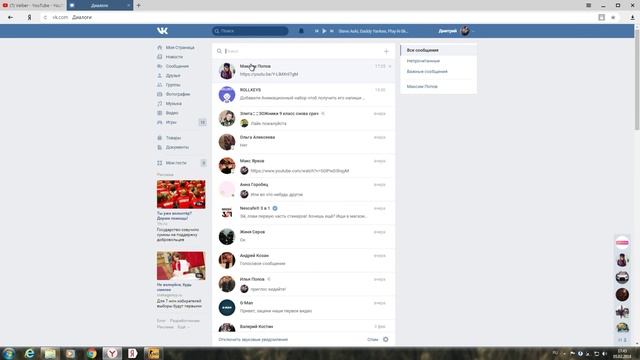The height and width of the screenshot is (360, 640).
Task: Open Windows Start button
Action: [9, 353]
